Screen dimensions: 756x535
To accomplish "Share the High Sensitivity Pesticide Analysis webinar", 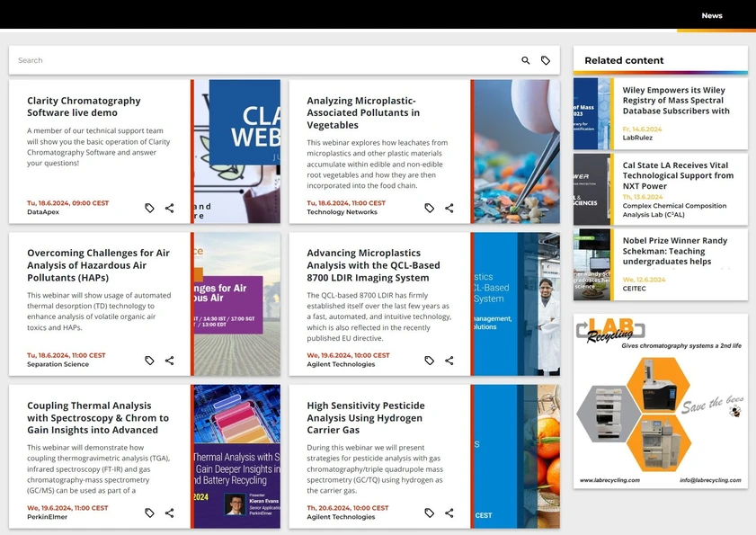I will click(449, 513).
